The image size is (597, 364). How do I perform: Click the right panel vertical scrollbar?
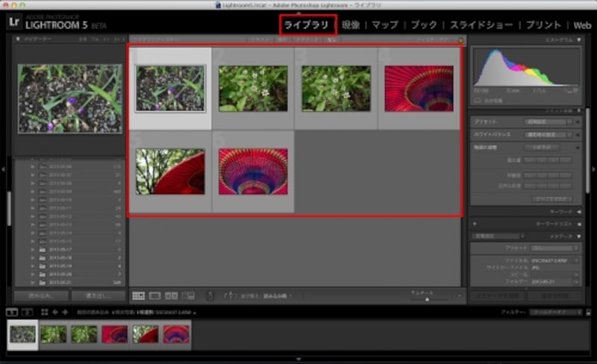(587, 152)
